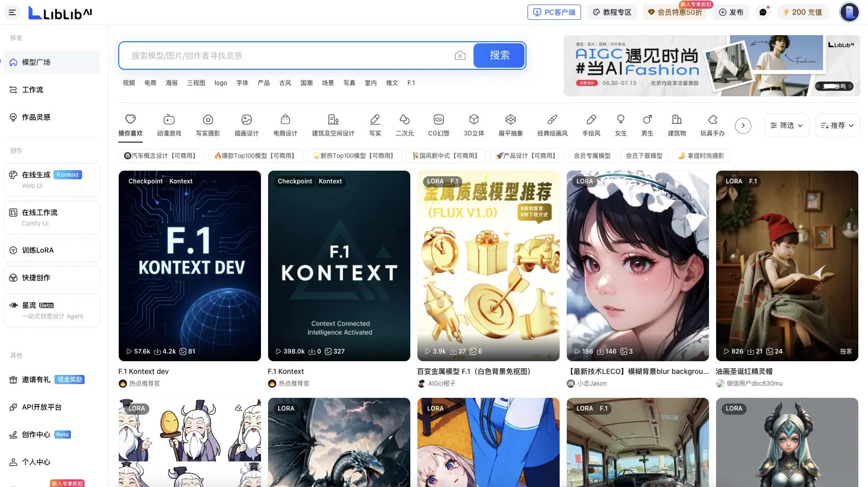Select the 手绘风 category icon
This screenshot has height=487, width=868.
point(591,125)
